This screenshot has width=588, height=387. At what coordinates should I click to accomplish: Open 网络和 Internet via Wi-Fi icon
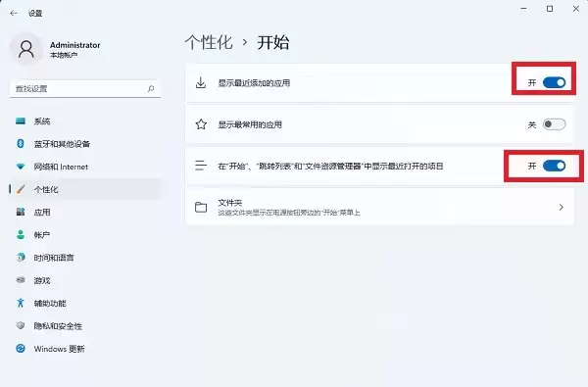coord(21,167)
